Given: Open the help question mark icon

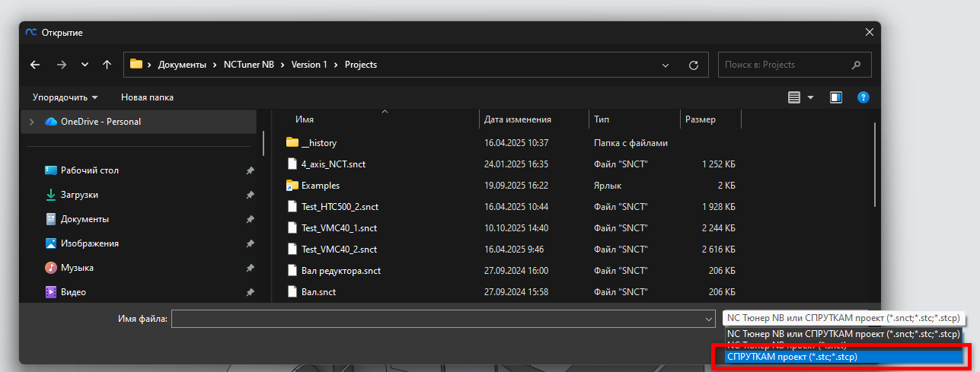Looking at the screenshot, I should click(863, 97).
